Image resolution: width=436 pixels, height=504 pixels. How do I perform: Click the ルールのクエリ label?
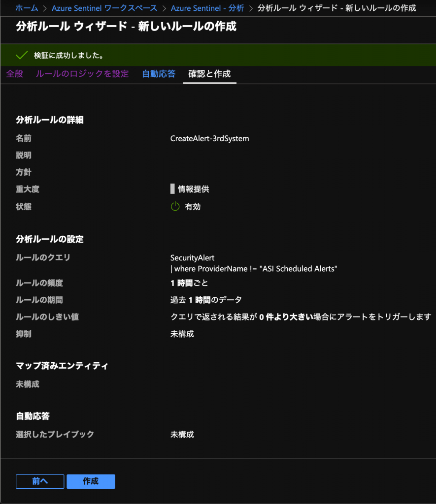pos(43,257)
